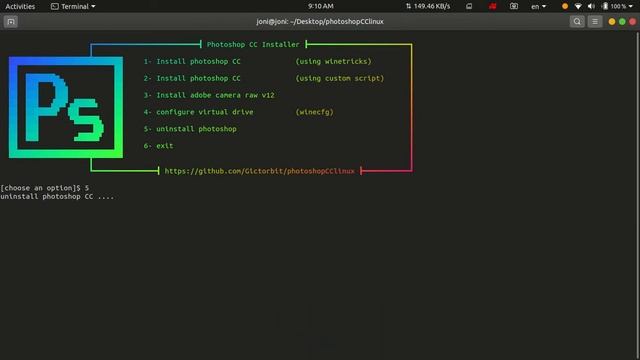Viewport: 640px width, 360px height.
Task: Click the (using custom script) text
Action: [340, 78]
